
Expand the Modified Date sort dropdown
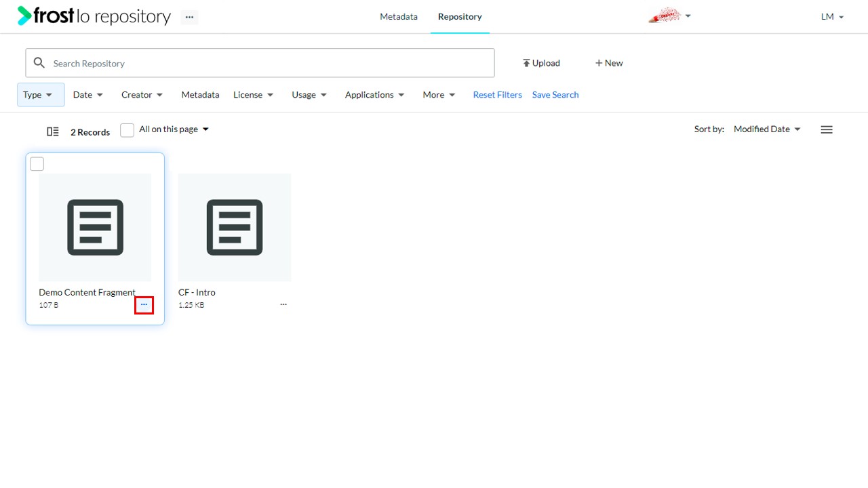click(767, 129)
